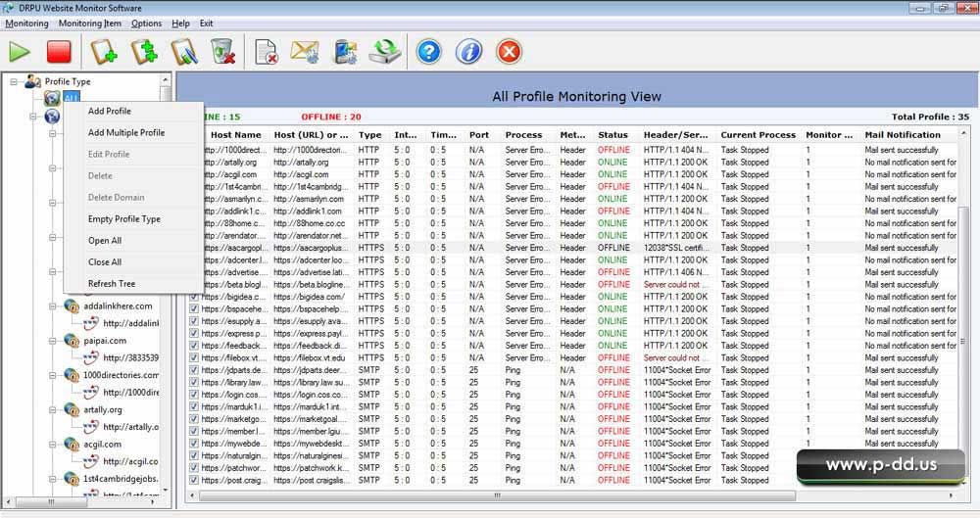Click the recycle bin delete icon
Image resolution: width=980 pixels, height=518 pixels.
223,52
